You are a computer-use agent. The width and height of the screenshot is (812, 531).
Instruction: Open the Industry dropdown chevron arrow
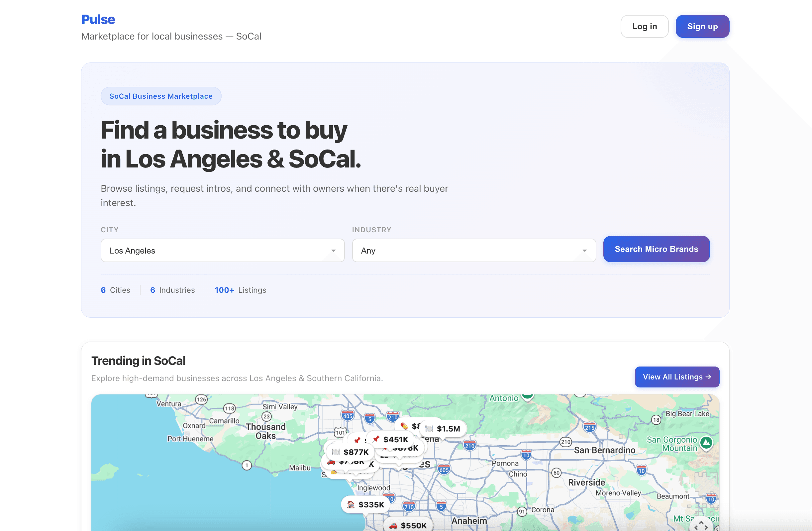pos(584,250)
